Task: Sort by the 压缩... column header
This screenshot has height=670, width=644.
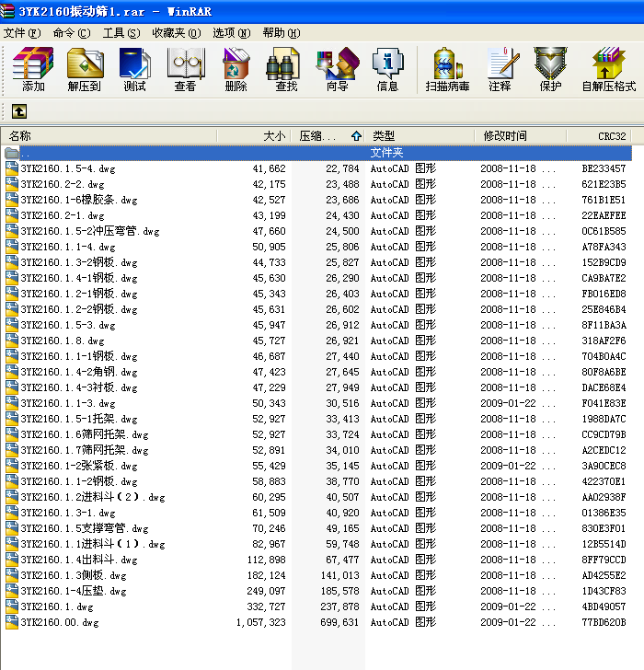Action: (x=328, y=136)
